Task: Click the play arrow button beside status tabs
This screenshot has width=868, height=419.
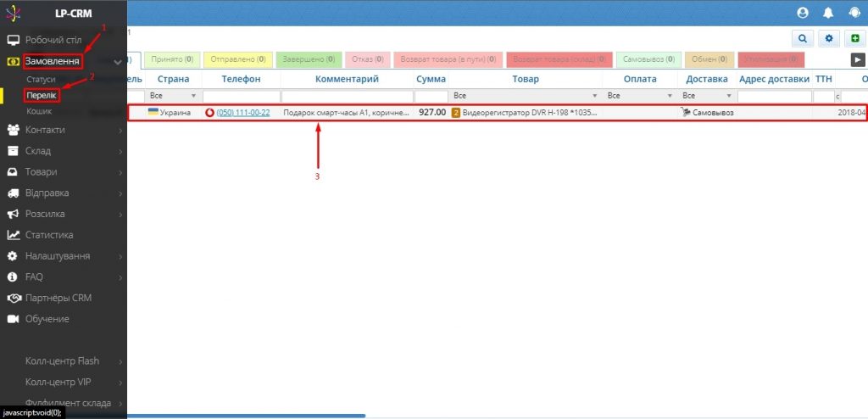Action: [x=858, y=59]
